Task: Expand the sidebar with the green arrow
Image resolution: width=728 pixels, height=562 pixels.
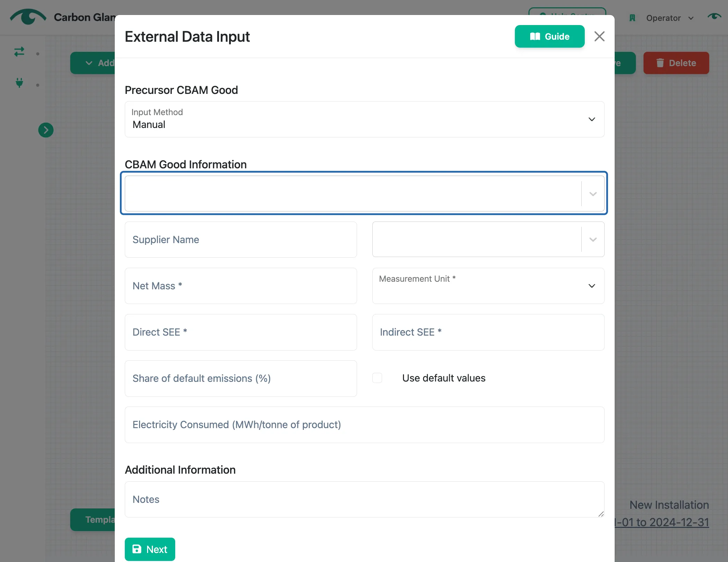Action: tap(46, 130)
